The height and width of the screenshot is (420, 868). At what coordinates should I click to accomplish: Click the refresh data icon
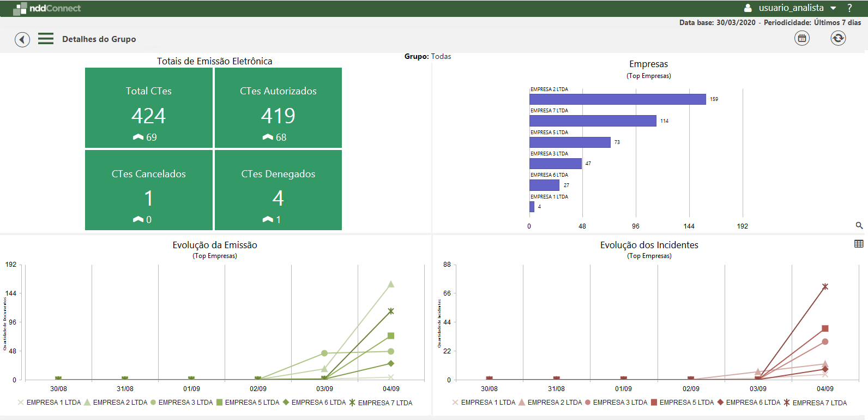[x=837, y=38]
